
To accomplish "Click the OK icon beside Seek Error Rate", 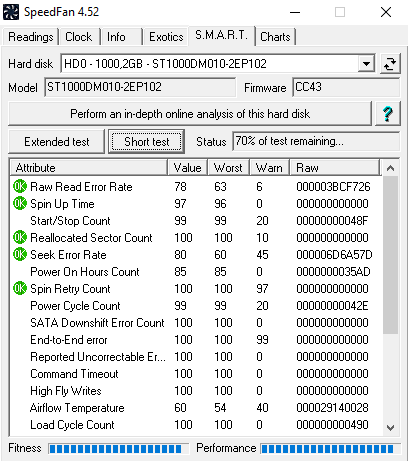I will [20, 254].
